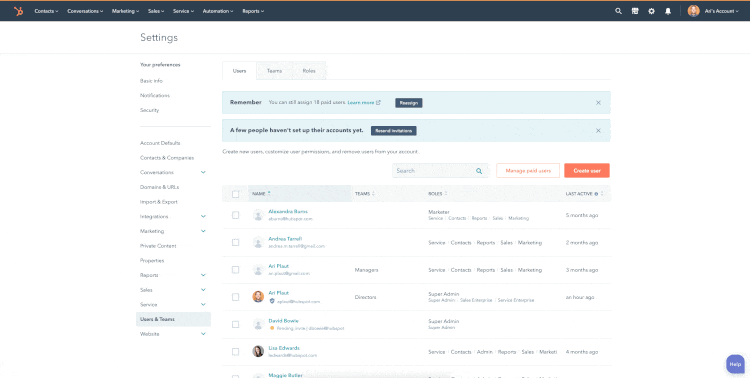This screenshot has height=378, width=750.
Task: Select Users & Teams in sidebar
Action: (173, 319)
